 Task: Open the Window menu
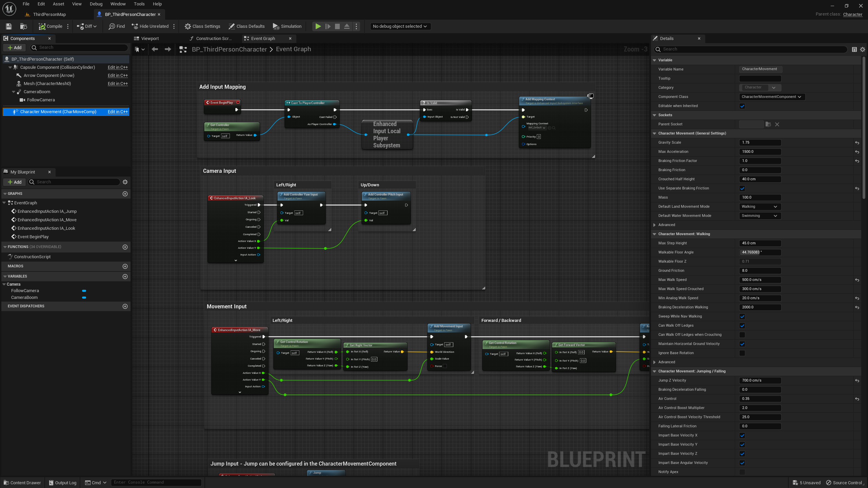(118, 4)
